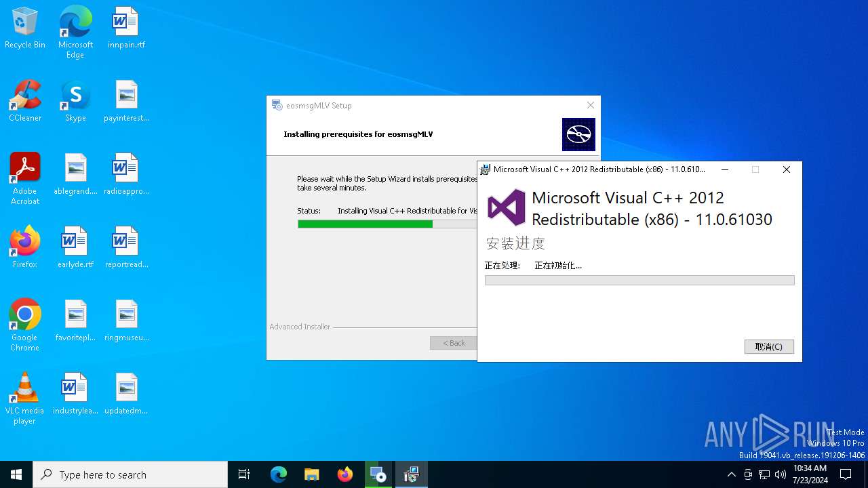Click the greyed Back button in eosmsgMLV Setup
Screen dimensions: 868x488
tap(454, 343)
